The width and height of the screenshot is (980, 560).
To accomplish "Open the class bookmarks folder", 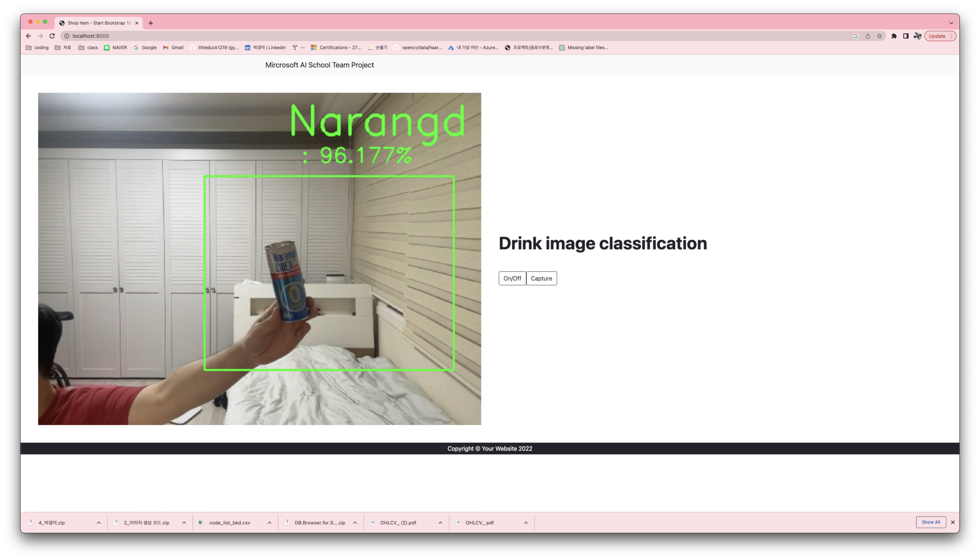I will 88,48.
